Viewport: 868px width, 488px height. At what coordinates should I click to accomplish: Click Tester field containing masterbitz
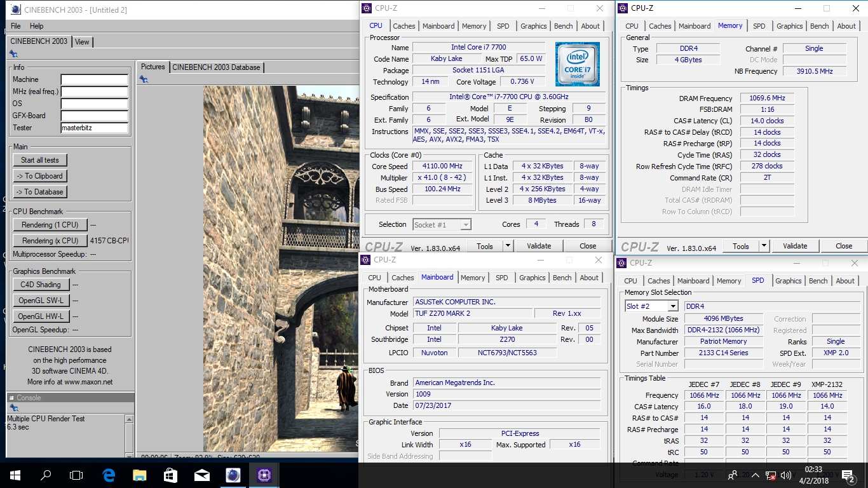[x=95, y=128]
